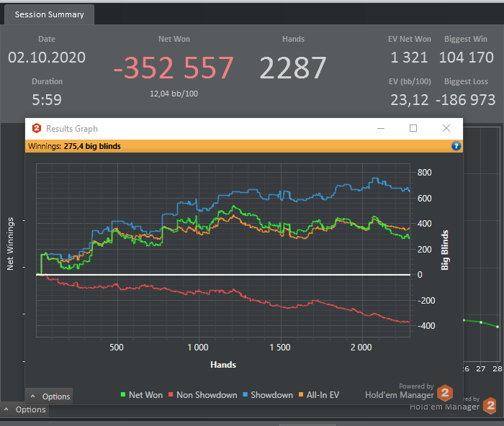Screen dimensions: 504x426
Task: Click the Showdown legend label
Action: [271, 395]
